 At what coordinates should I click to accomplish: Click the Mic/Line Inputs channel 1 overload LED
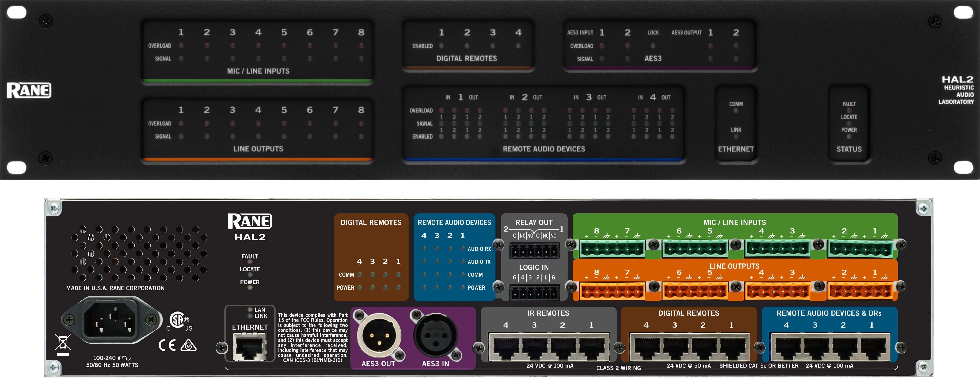(x=181, y=46)
